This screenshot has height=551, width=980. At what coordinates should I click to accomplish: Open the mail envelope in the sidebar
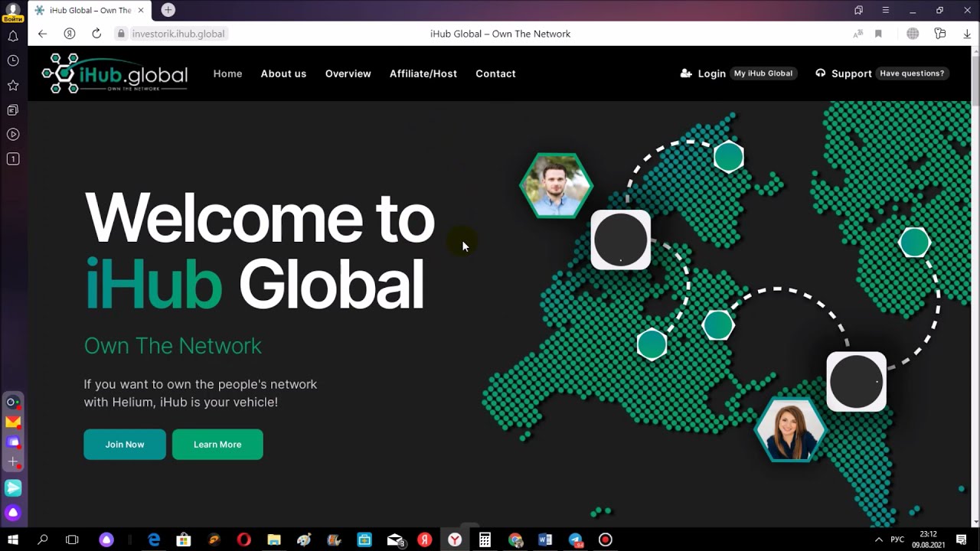pos(13,422)
